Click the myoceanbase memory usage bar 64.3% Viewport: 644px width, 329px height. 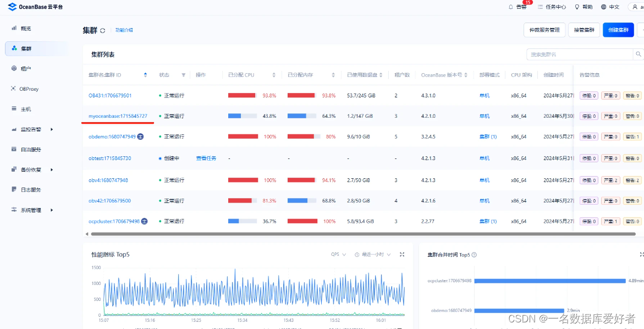(x=302, y=116)
